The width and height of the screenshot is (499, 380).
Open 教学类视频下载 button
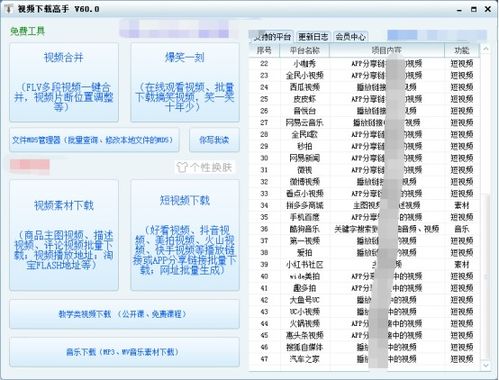[x=124, y=314]
